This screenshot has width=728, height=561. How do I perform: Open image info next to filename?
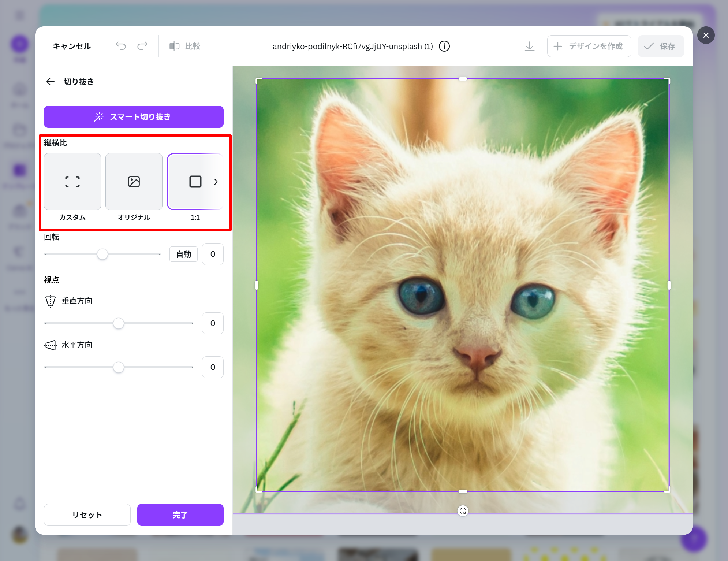tap(444, 46)
